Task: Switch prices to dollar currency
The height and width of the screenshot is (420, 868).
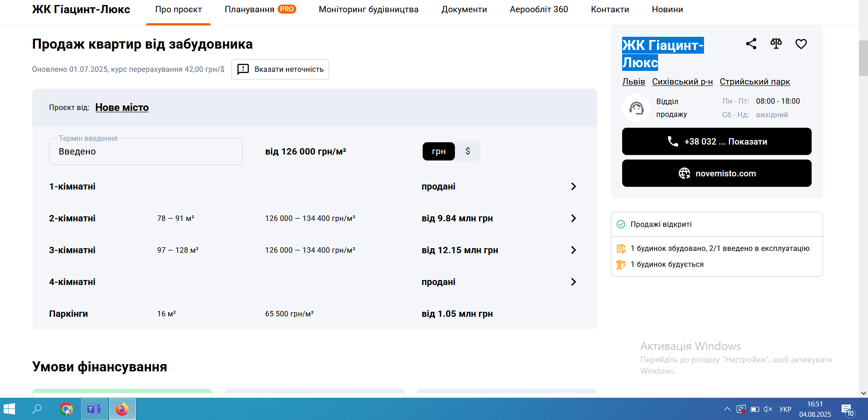Action: (x=468, y=151)
